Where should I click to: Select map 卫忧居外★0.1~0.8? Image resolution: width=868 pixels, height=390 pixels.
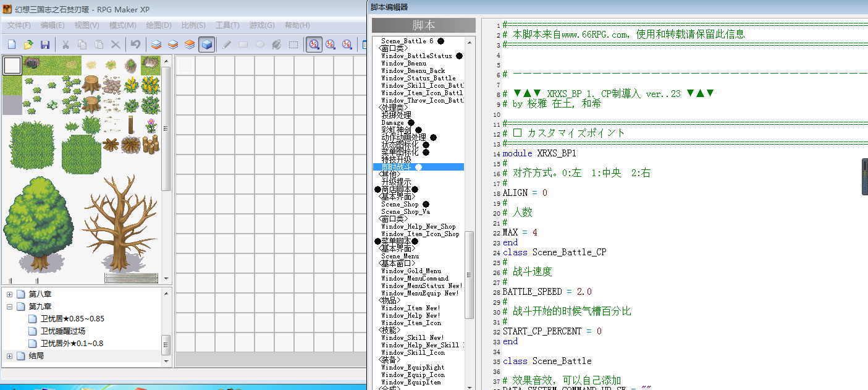(x=72, y=344)
